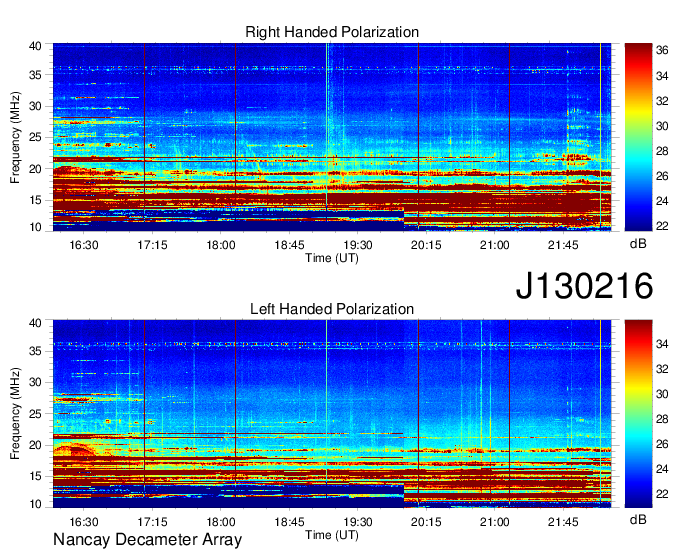Click the dB unit label under upper colorbar

[x=638, y=244]
